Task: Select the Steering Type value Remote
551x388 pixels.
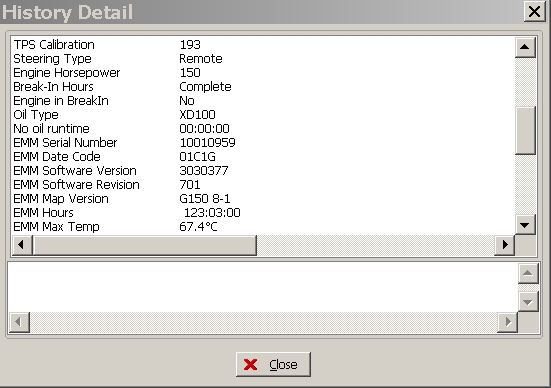Action: pyautogui.click(x=201, y=59)
